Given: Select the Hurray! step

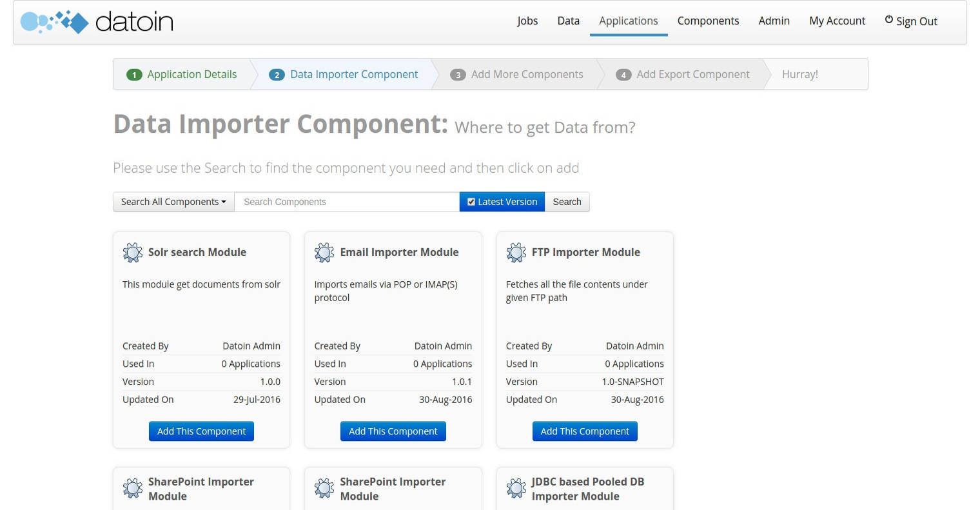Looking at the screenshot, I should pyautogui.click(x=800, y=74).
